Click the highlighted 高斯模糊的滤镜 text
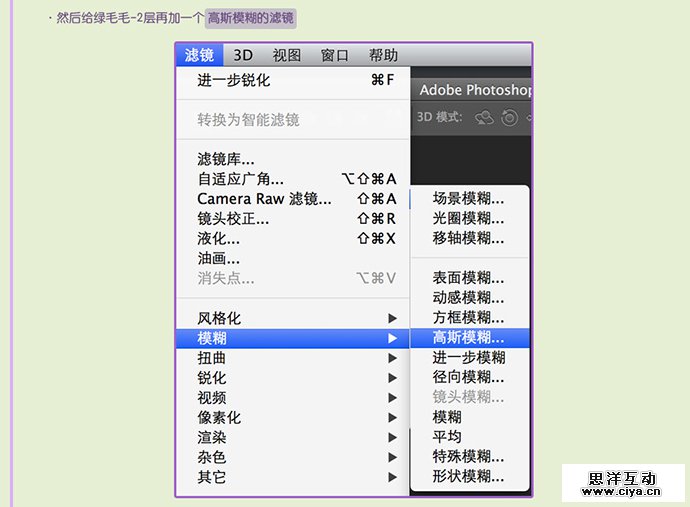The height and width of the screenshot is (507, 690). click(251, 18)
